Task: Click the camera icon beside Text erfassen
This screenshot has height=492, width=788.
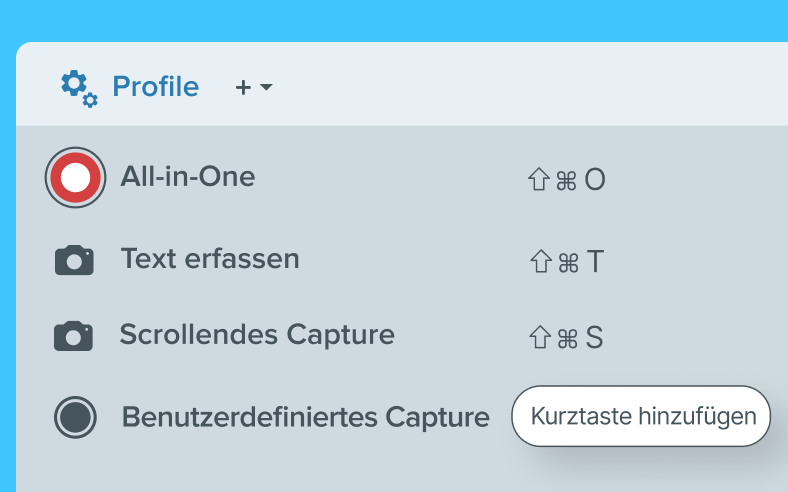Action: click(x=74, y=260)
